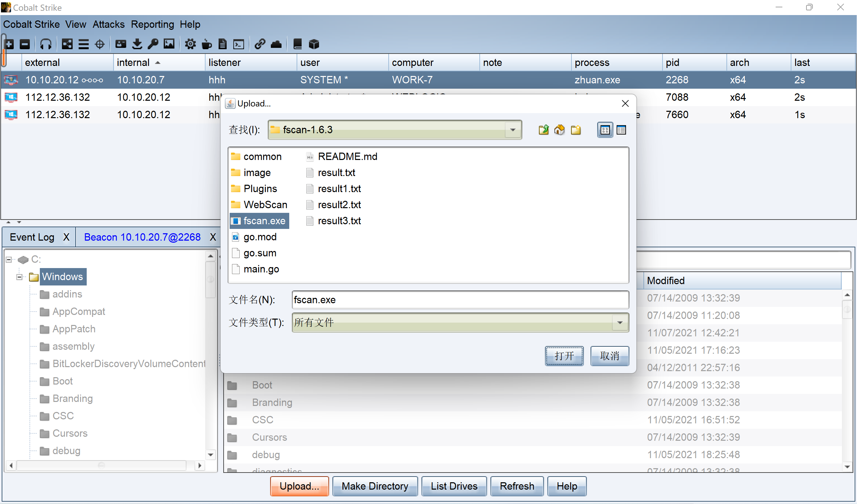This screenshot has height=504, width=857.
Task: Expand the fscan-1.6.3 look-in dropdown
Action: pos(513,130)
